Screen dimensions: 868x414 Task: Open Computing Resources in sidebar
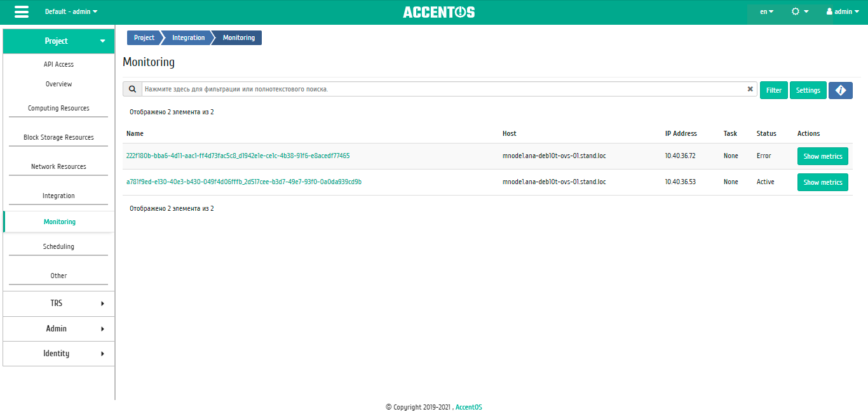point(58,108)
